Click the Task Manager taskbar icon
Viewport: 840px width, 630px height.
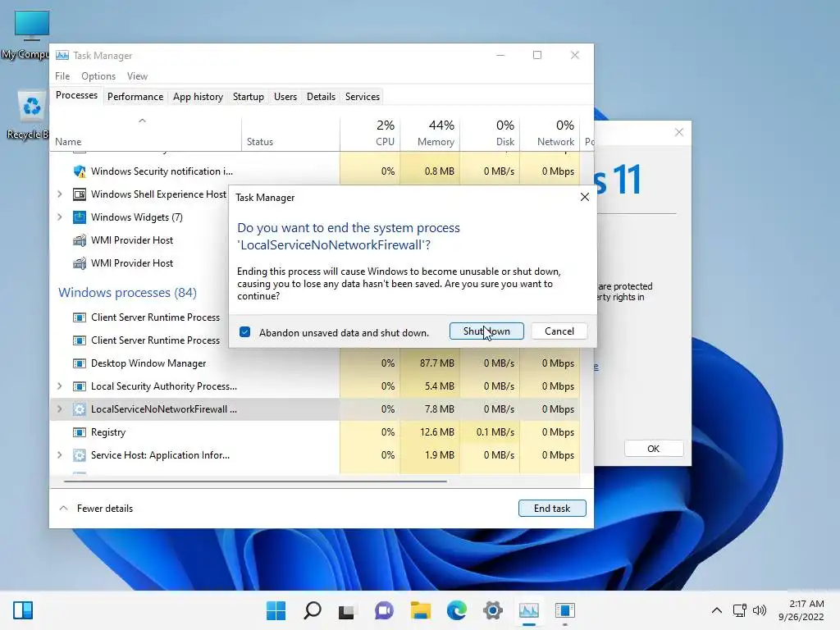pyautogui.click(x=529, y=610)
